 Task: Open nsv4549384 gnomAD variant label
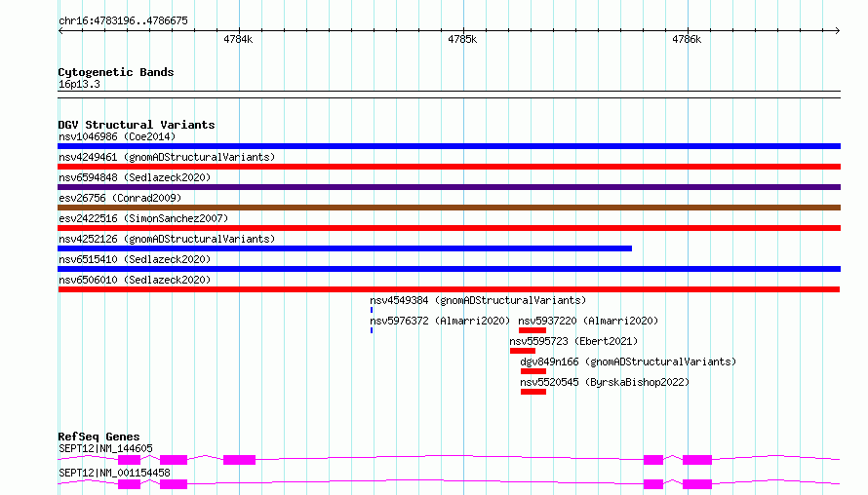(478, 300)
